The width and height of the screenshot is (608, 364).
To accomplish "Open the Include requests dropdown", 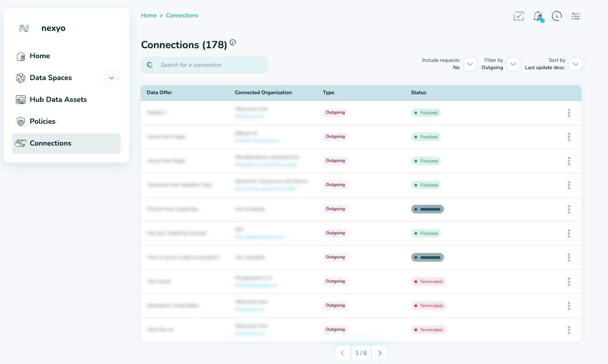I will (x=470, y=64).
